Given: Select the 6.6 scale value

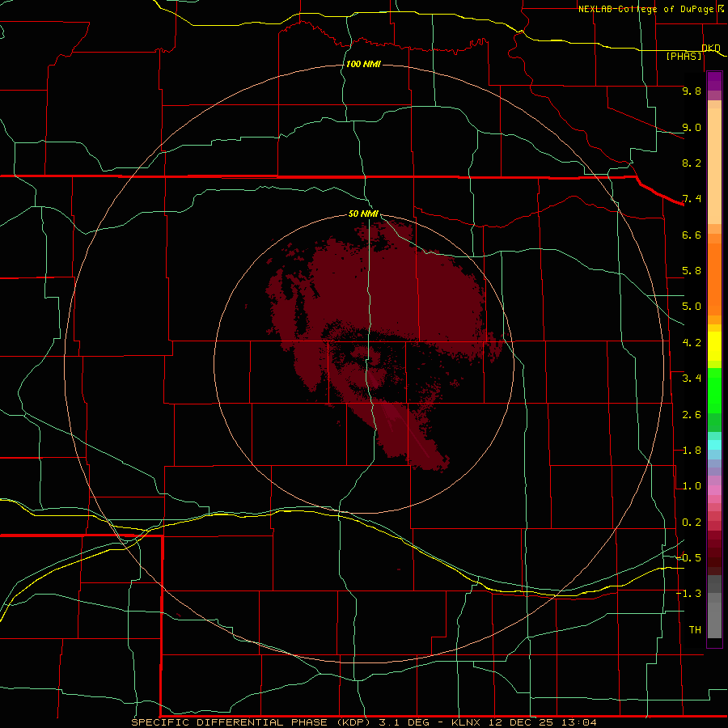Looking at the screenshot, I should point(692,235).
